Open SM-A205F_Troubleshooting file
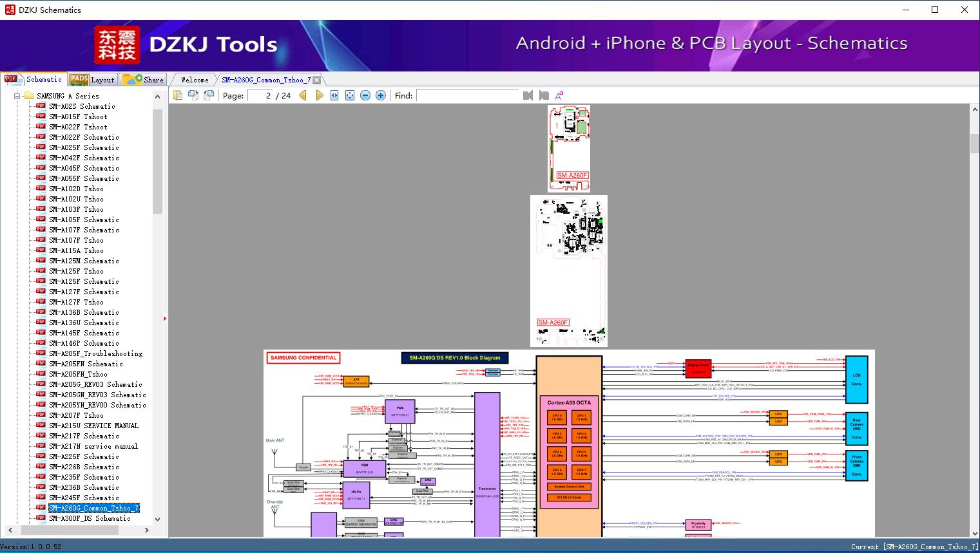Viewport: 980px width, 553px height. [95, 353]
